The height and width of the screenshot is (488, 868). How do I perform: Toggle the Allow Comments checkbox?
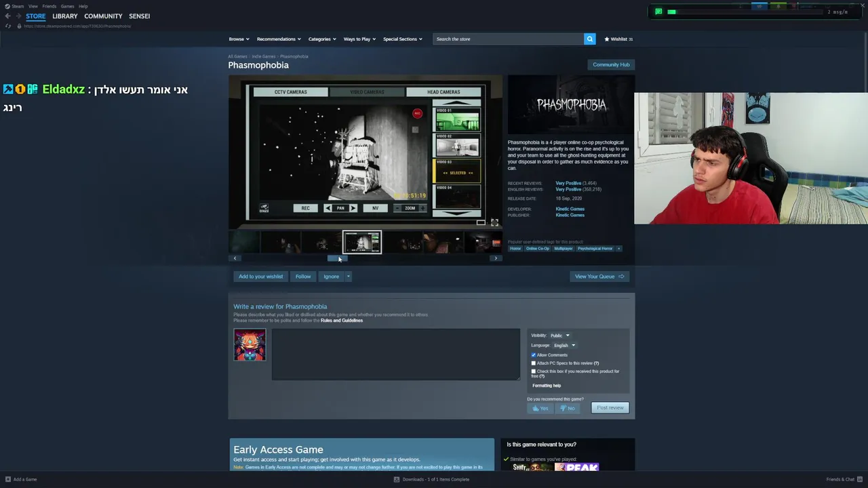[x=534, y=355]
